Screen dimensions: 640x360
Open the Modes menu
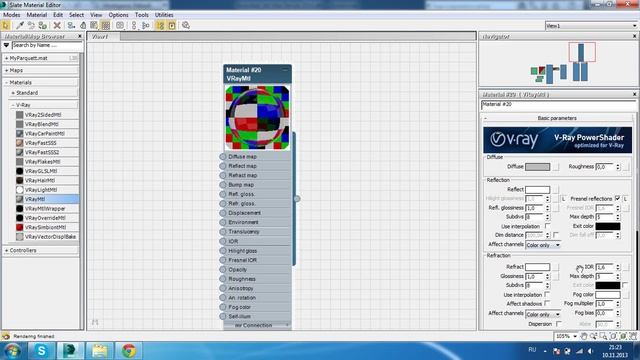[x=11, y=15]
